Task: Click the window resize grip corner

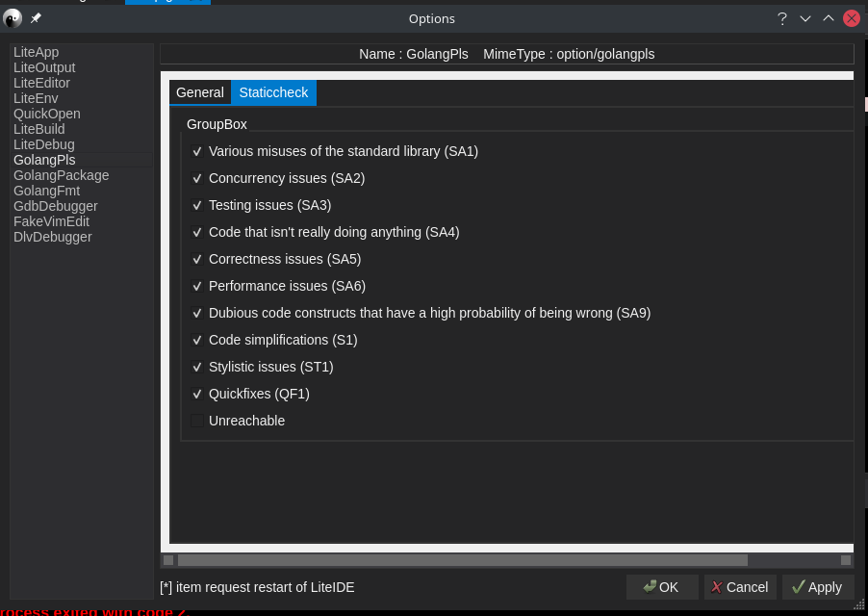Action: pos(859,604)
